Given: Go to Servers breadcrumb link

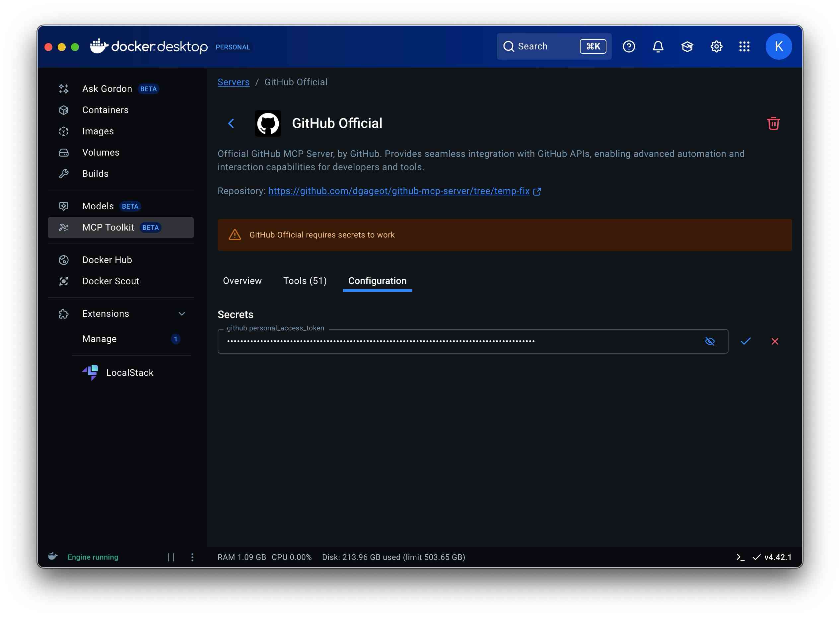Looking at the screenshot, I should (x=234, y=82).
